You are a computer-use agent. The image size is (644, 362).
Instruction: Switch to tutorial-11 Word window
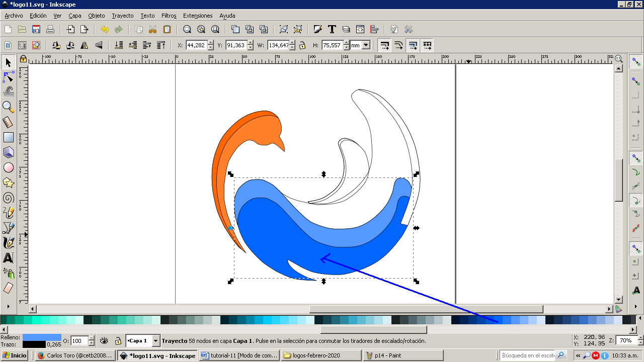click(x=239, y=355)
